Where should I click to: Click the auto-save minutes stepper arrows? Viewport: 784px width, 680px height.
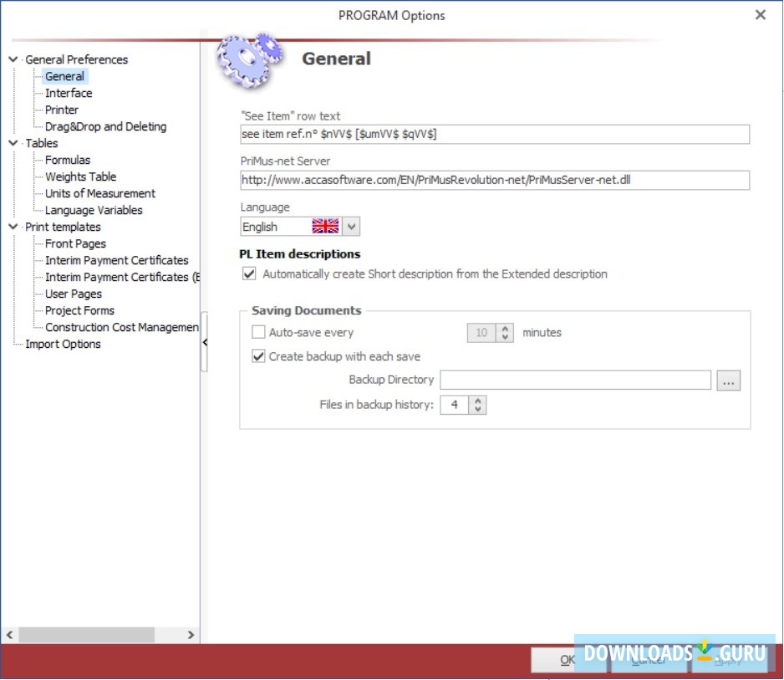pyautogui.click(x=505, y=333)
